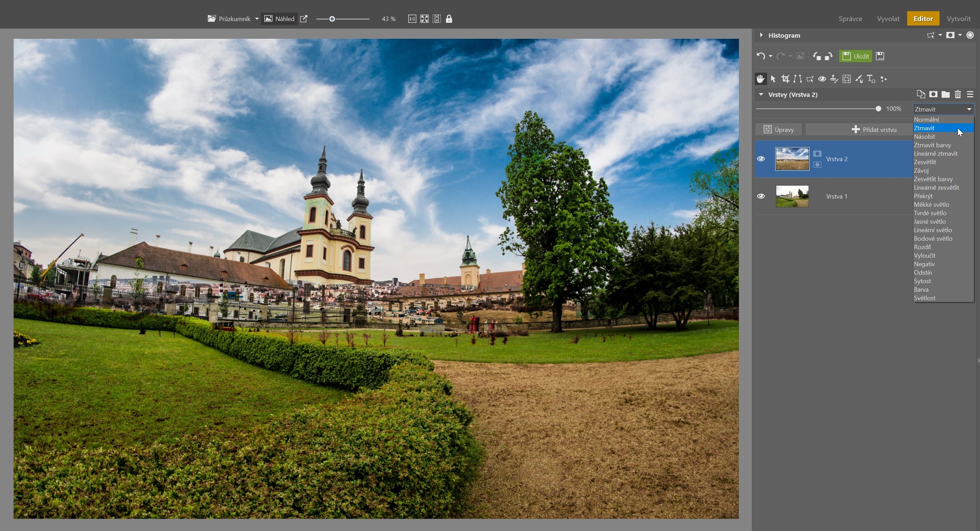Choose the polygon selection tool in toolbar
This screenshot has width=980, height=531.
pos(810,79)
